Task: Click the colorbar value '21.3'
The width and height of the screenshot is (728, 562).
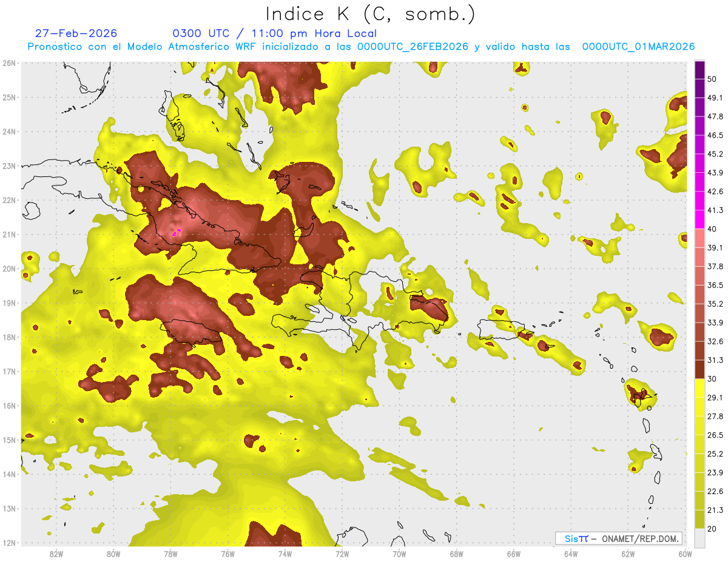Action: point(716,510)
